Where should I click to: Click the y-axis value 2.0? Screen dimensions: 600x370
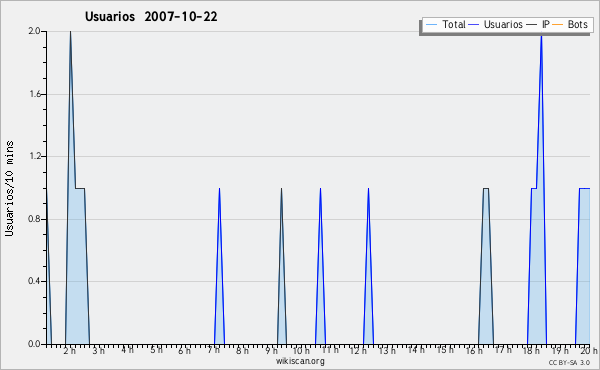tap(34, 31)
